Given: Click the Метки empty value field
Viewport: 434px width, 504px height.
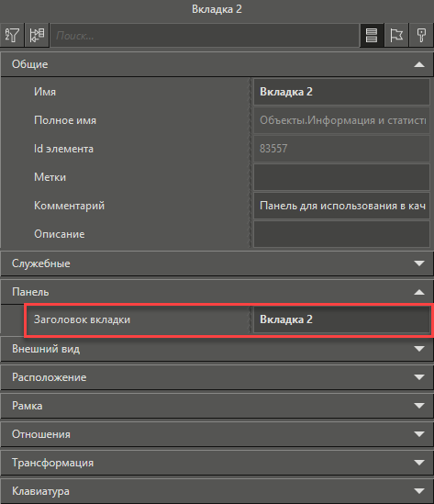Looking at the screenshot, I should 341,177.
